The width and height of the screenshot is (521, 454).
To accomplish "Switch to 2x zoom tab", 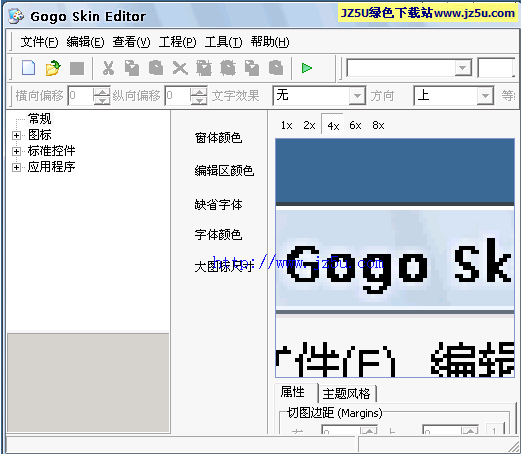I will 309,125.
